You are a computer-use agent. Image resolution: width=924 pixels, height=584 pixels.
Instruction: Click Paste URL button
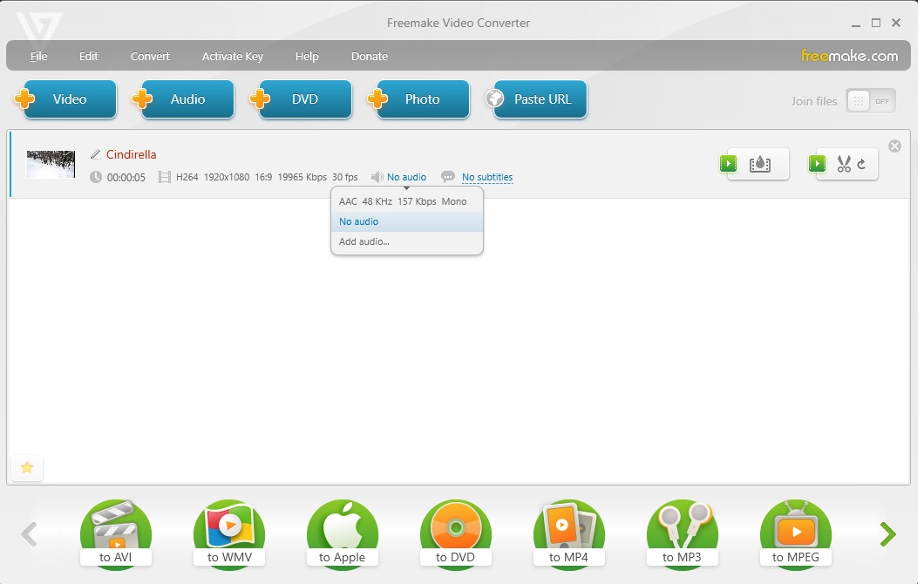(x=536, y=99)
